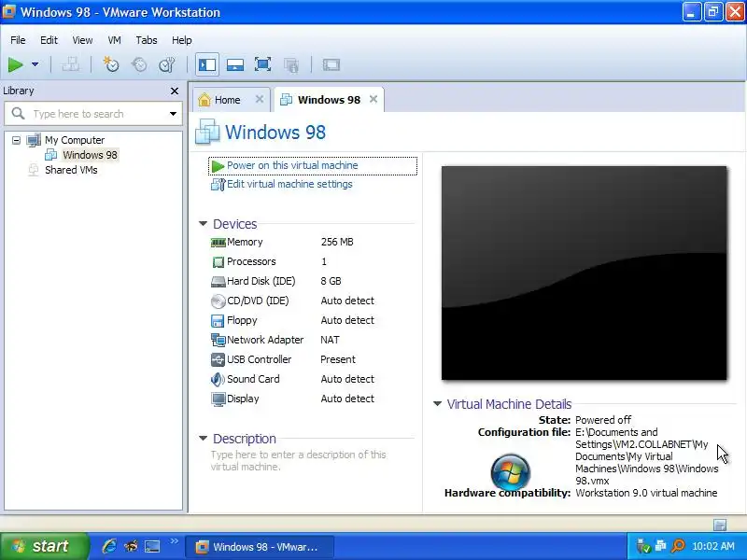Take a snapshot using the toolbar icon
747x560 pixels.
point(111,64)
